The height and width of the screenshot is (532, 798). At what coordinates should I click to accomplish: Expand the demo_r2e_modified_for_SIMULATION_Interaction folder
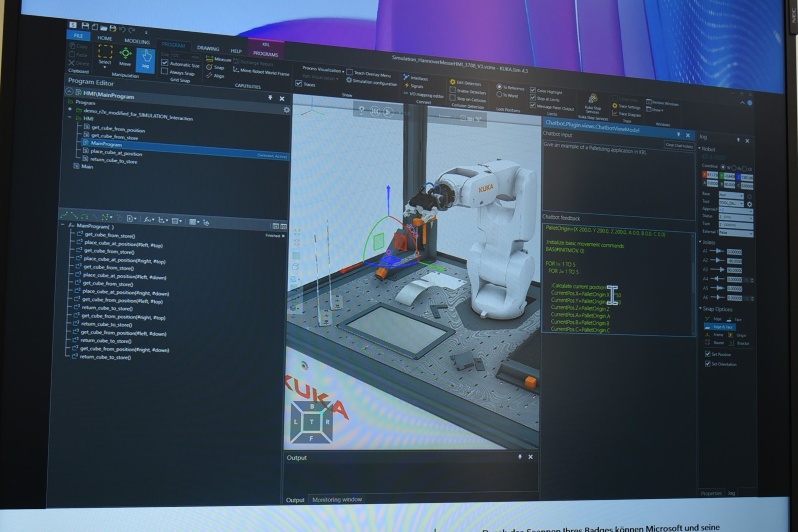click(70, 109)
